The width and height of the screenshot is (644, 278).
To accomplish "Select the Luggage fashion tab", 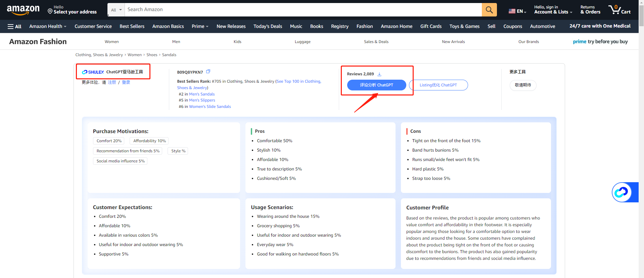I will 303,42.
